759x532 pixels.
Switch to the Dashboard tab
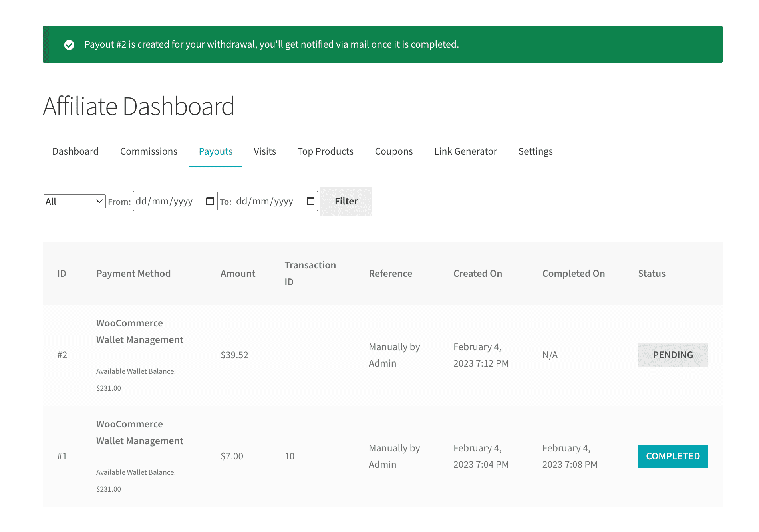76,151
